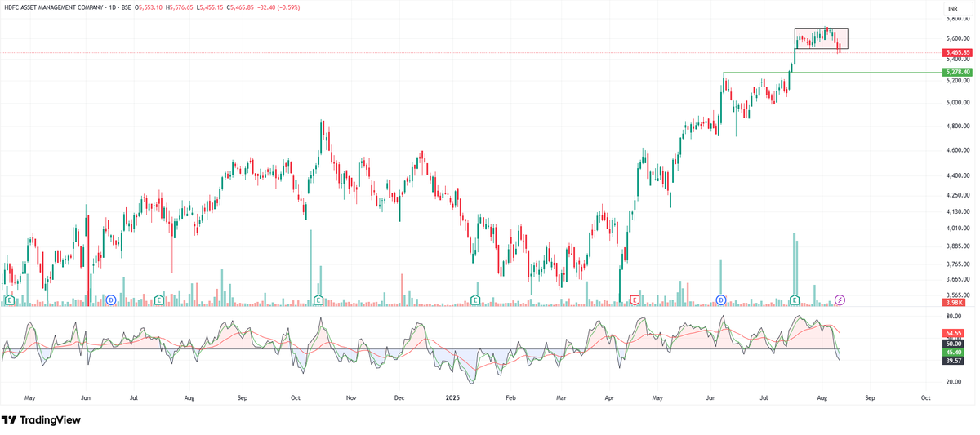Click the green 45.40 indicator value label
This screenshot has width=980, height=435.
(x=954, y=352)
